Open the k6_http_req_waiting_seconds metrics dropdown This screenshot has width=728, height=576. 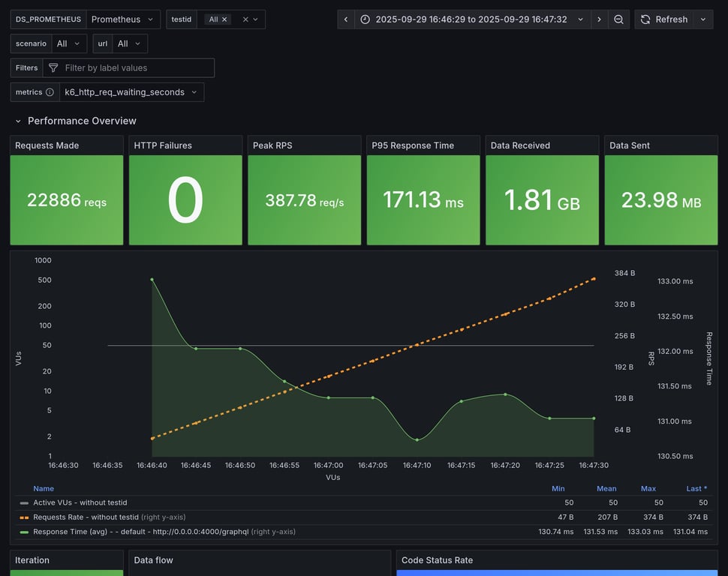point(131,92)
